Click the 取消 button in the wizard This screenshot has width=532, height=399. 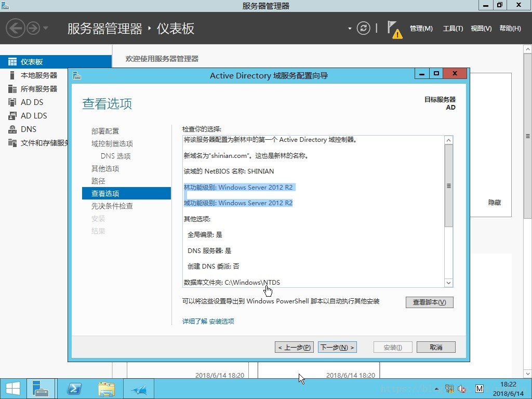point(436,348)
